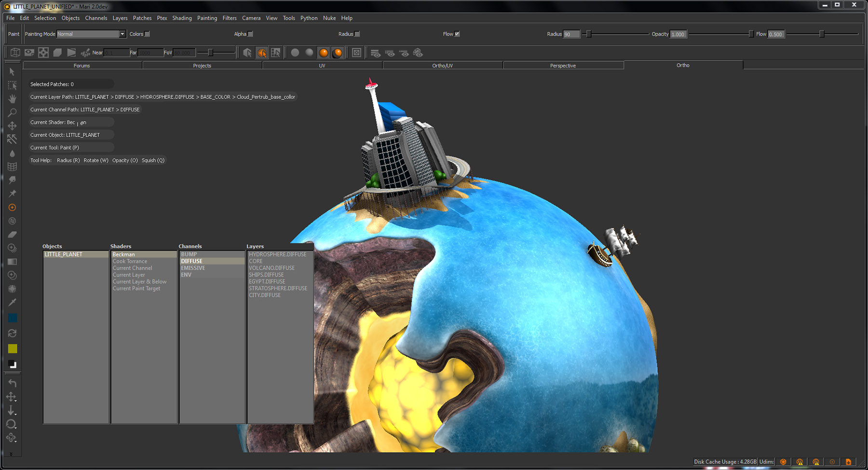Open the Painting Mode dropdown

pos(91,34)
